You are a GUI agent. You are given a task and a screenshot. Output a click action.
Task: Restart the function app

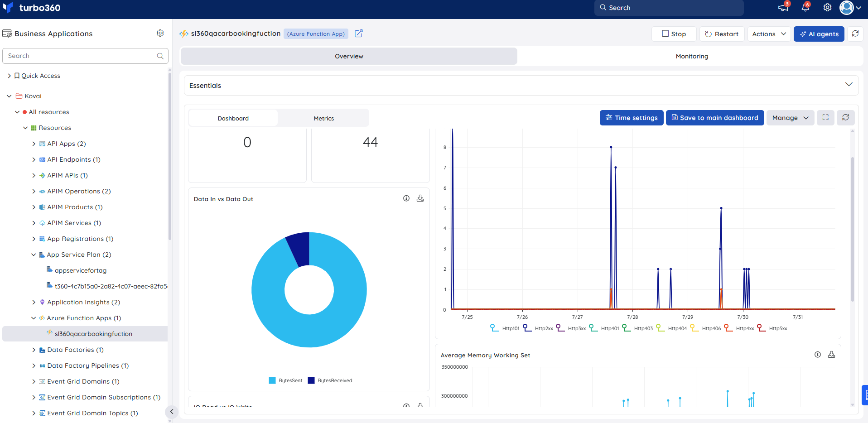coord(722,34)
